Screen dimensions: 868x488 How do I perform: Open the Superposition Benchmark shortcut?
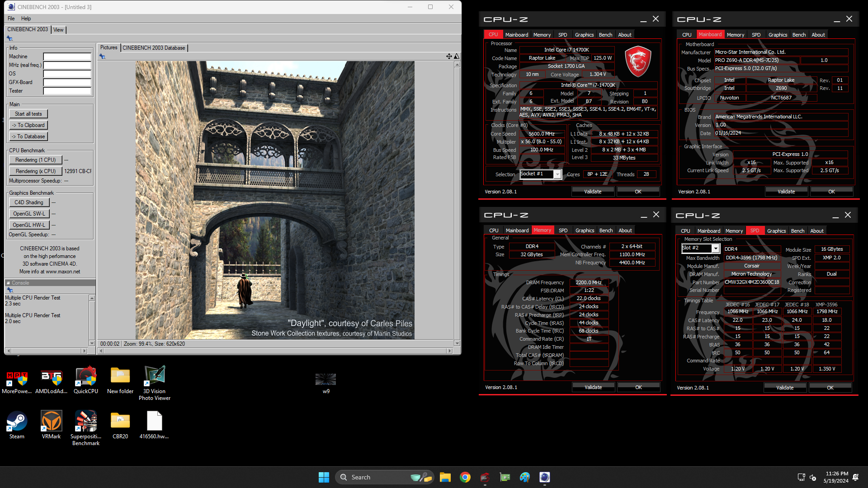click(x=86, y=428)
